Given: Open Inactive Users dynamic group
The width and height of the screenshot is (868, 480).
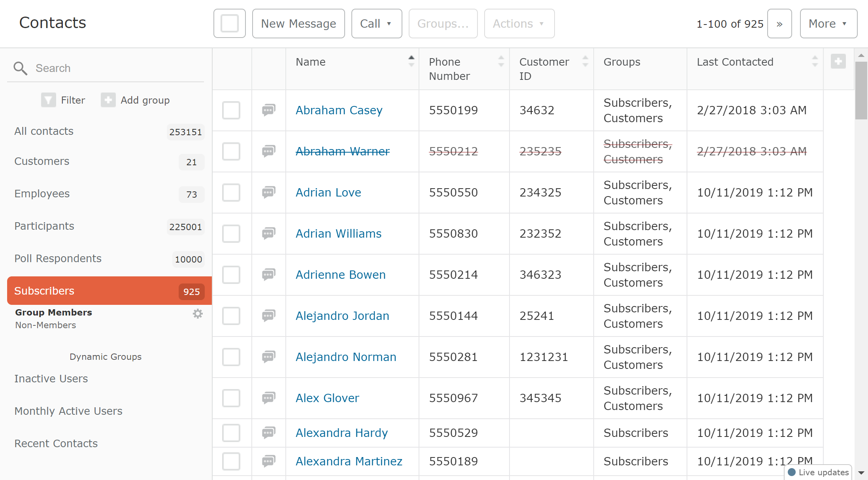Looking at the screenshot, I should click(51, 378).
